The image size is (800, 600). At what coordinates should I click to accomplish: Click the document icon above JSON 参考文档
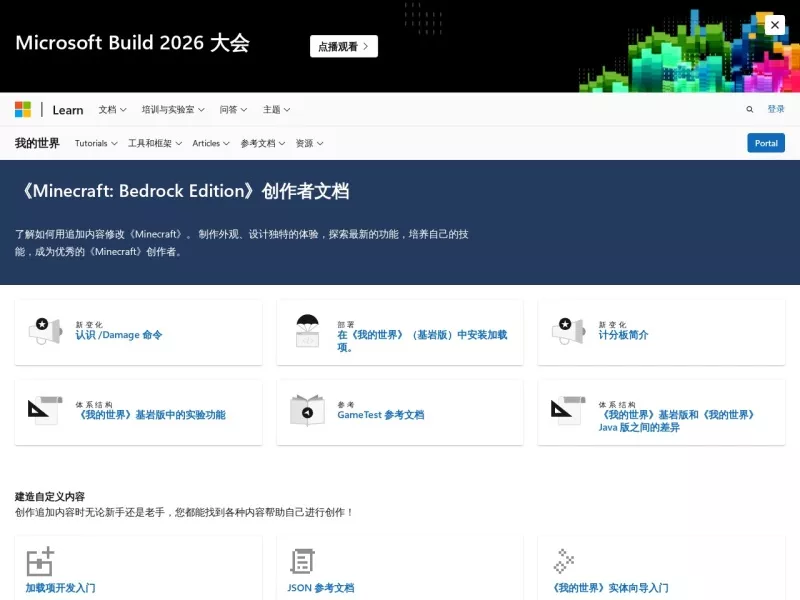click(302, 561)
